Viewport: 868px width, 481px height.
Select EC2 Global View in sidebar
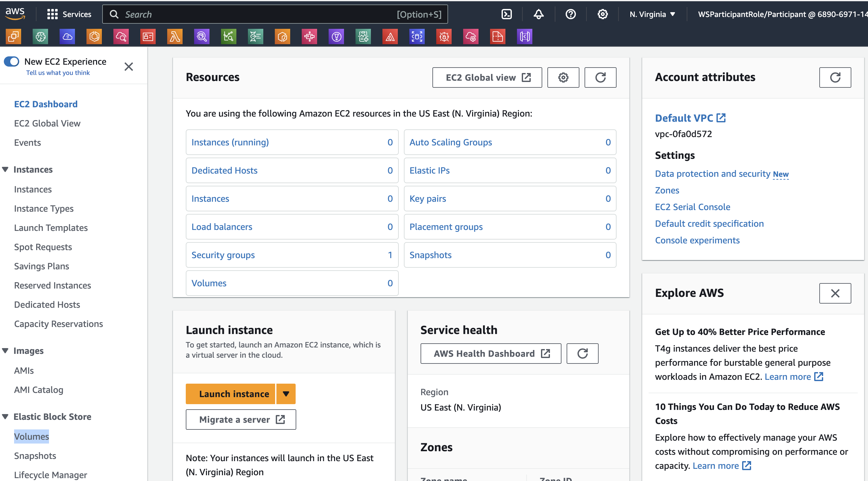tap(47, 123)
